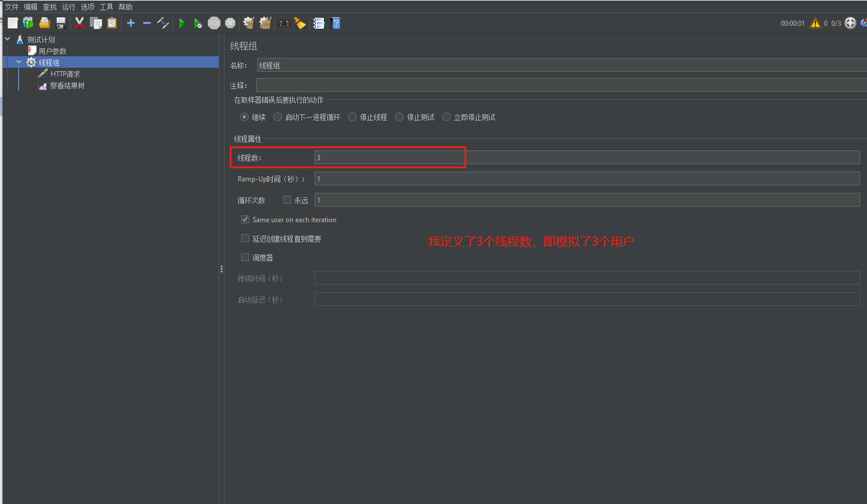Screen dimensions: 867x504
Task: Open the 选项 menu
Action: click(88, 7)
